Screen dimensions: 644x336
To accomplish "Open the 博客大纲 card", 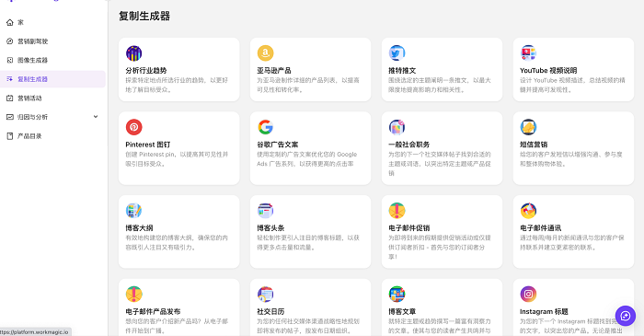I will [179, 232].
